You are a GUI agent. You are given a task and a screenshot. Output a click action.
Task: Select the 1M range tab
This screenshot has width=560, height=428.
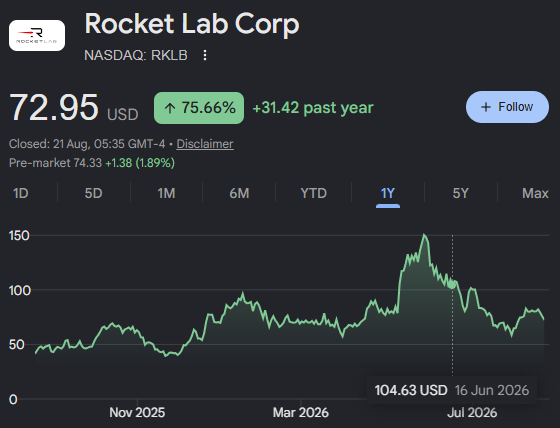coord(166,193)
